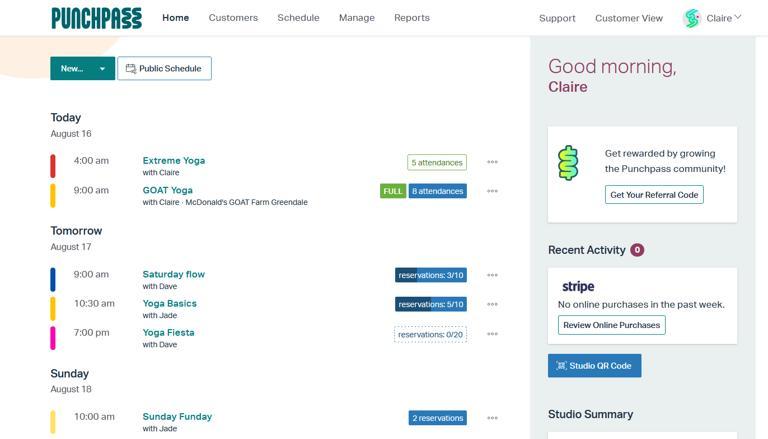Viewport: 768px width, 439px height.
Task: Open the Studio QR Code button
Action: (x=594, y=366)
